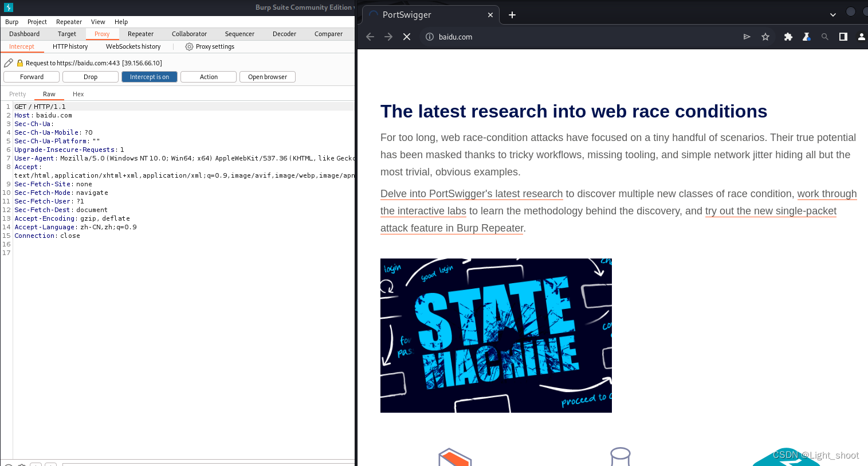The height and width of the screenshot is (466, 868).
Task: Open the HTTP history sub-tab
Action: point(70,47)
